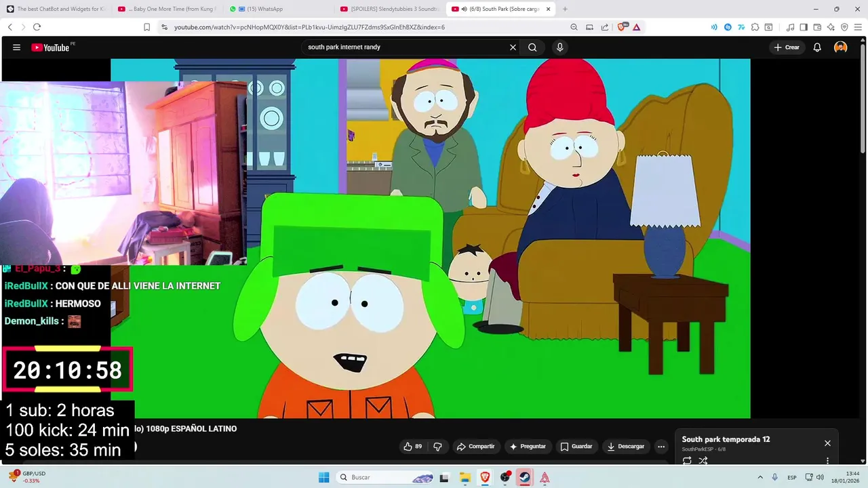Viewport: 868px width, 488px height.
Task: Save video with Guardar button
Action: point(576,447)
